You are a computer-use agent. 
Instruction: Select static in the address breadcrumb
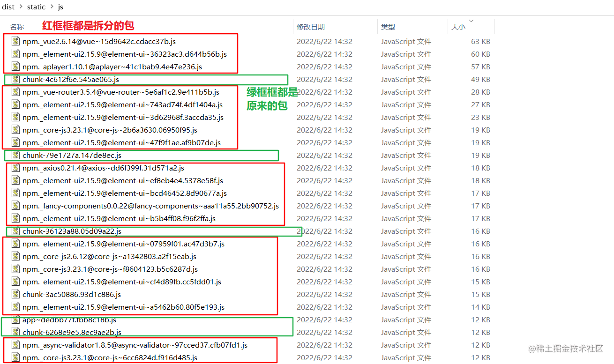pyautogui.click(x=36, y=7)
